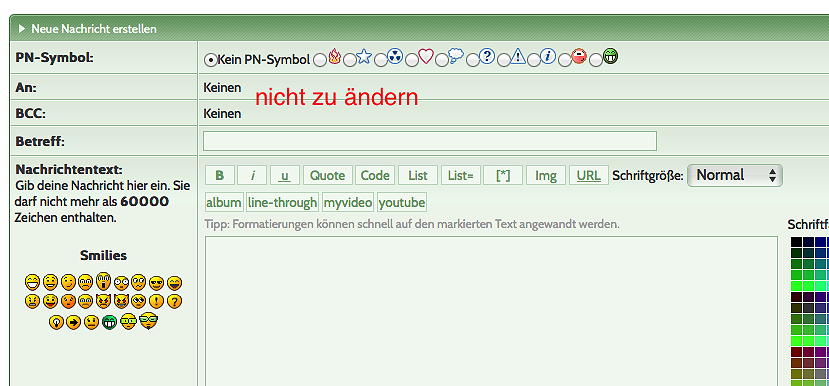Click inside the message text area

point(491,311)
